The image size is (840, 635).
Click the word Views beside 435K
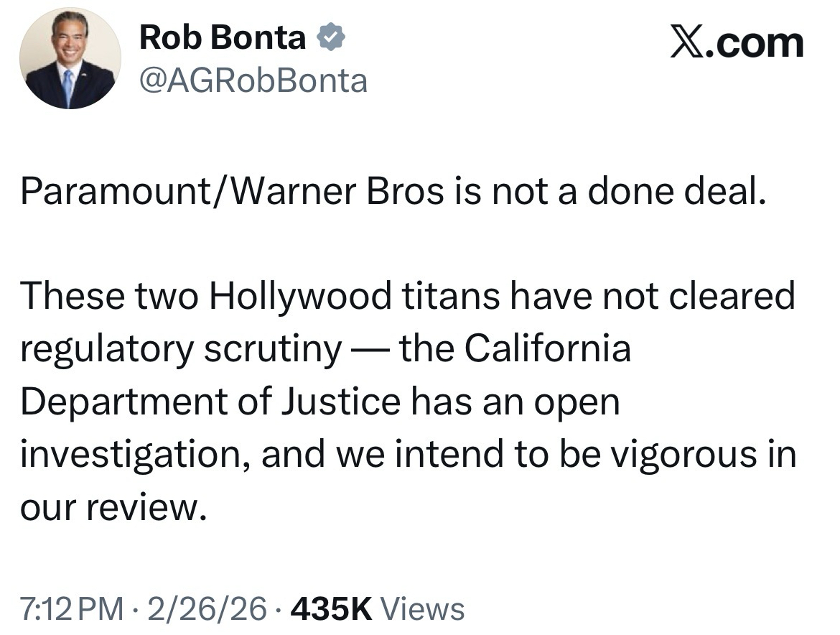pos(422,609)
